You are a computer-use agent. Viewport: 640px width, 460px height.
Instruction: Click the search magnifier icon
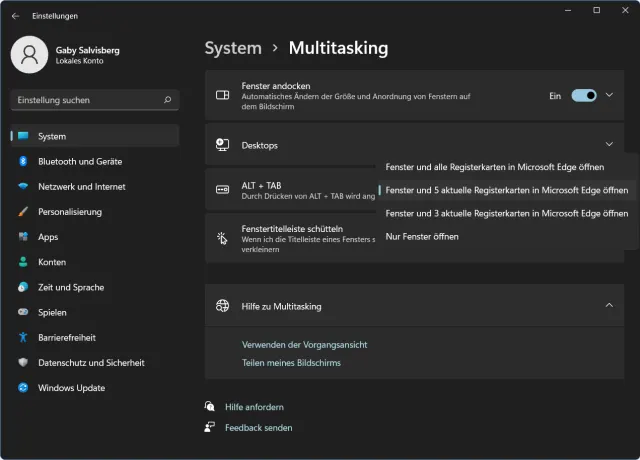coord(167,100)
